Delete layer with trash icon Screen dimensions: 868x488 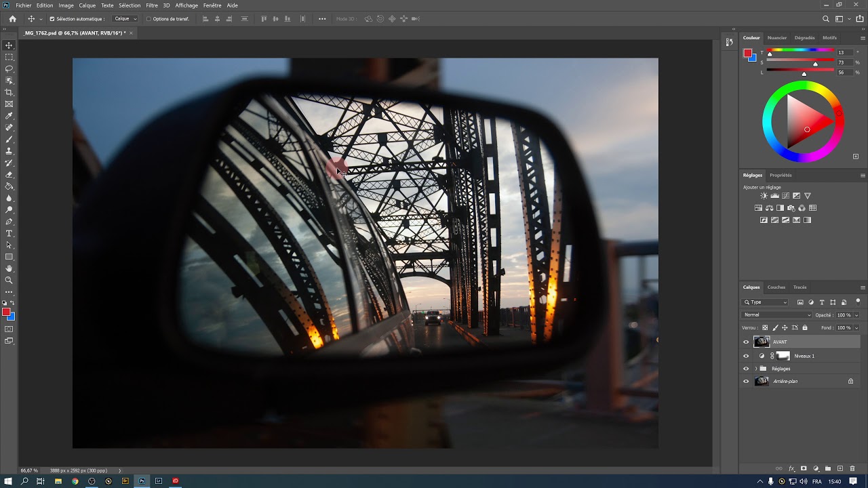(x=852, y=468)
